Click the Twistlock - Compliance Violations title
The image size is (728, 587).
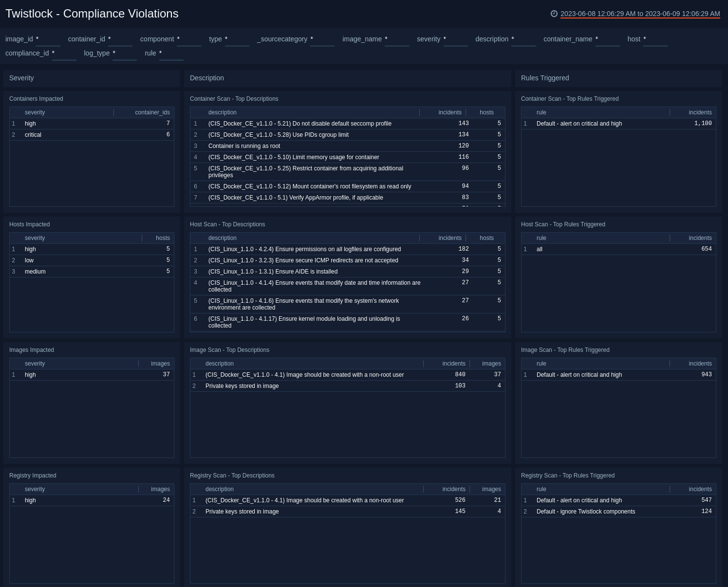(92, 14)
